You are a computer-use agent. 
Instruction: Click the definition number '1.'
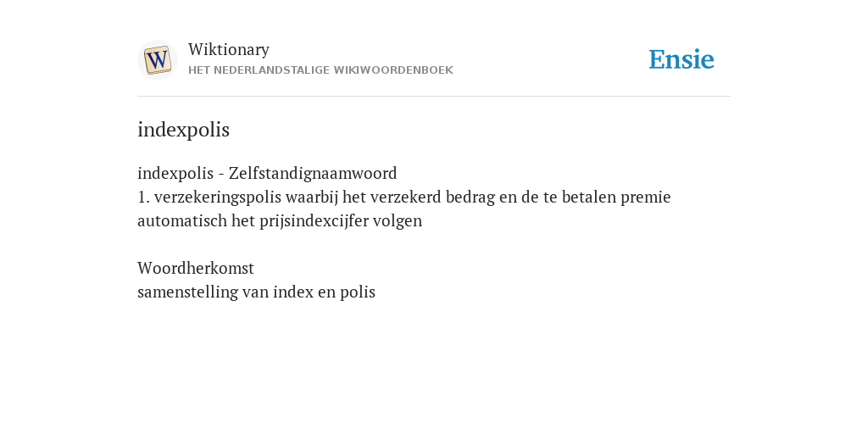click(x=143, y=197)
